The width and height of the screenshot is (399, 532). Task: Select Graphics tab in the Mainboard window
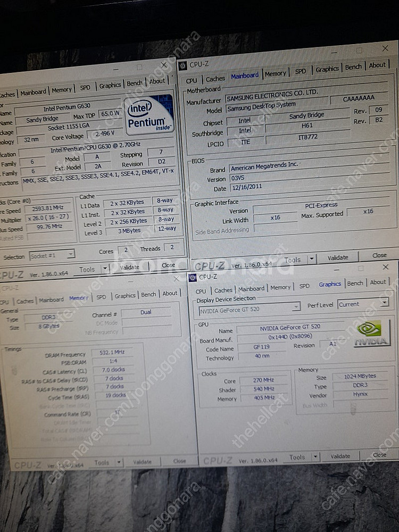(x=327, y=69)
